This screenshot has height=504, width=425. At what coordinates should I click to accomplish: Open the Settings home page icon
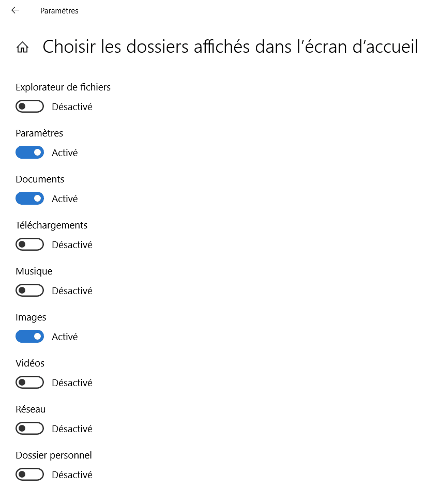(22, 48)
